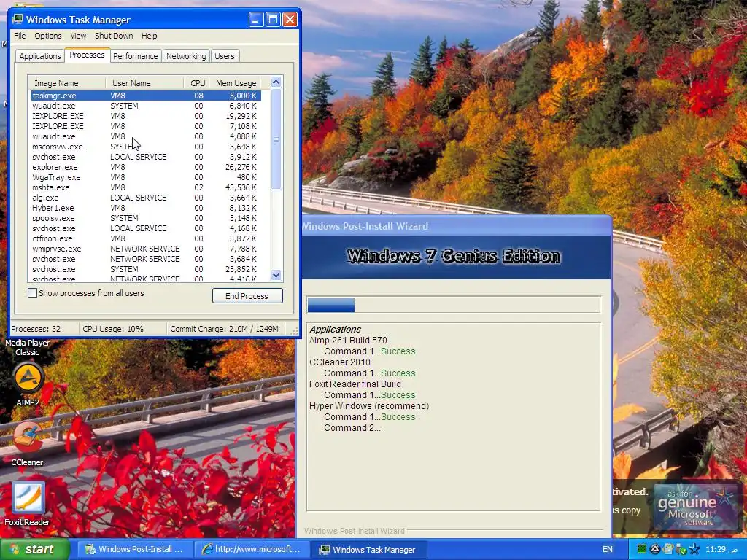Switch to the Performance tab
Screen dimensions: 747x560
[135, 56]
